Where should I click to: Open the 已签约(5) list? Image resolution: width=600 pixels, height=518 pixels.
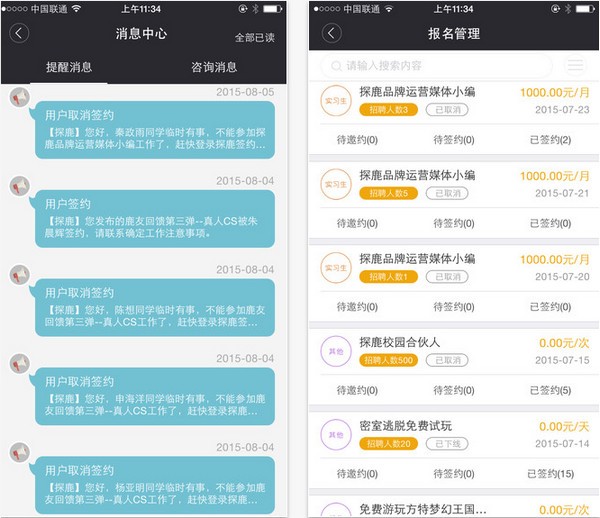549,390
